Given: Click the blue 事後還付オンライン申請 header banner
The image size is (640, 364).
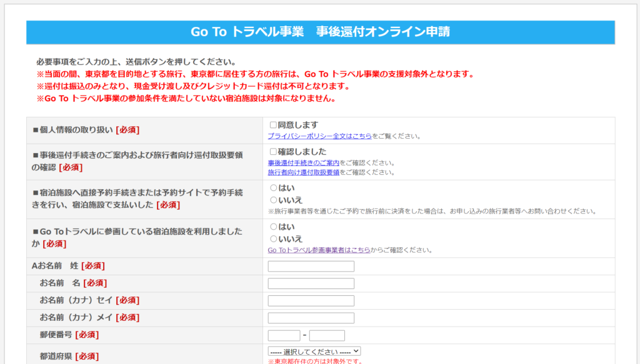Looking at the screenshot, I should point(320,32).
